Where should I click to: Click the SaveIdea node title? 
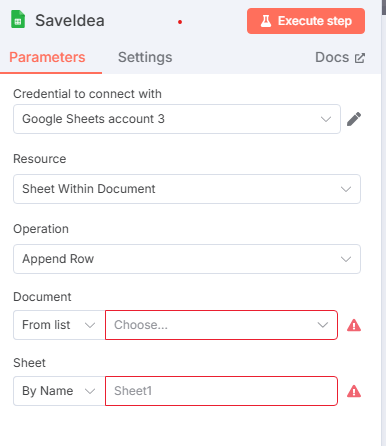pos(70,21)
